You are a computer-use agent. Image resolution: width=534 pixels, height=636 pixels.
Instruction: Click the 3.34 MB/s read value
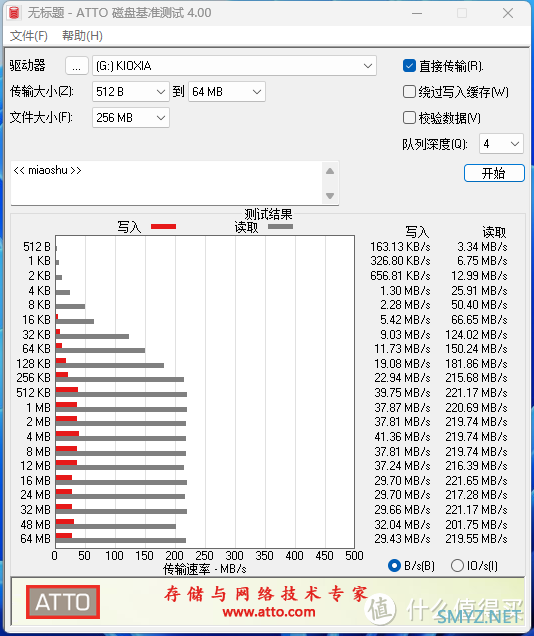(483, 247)
